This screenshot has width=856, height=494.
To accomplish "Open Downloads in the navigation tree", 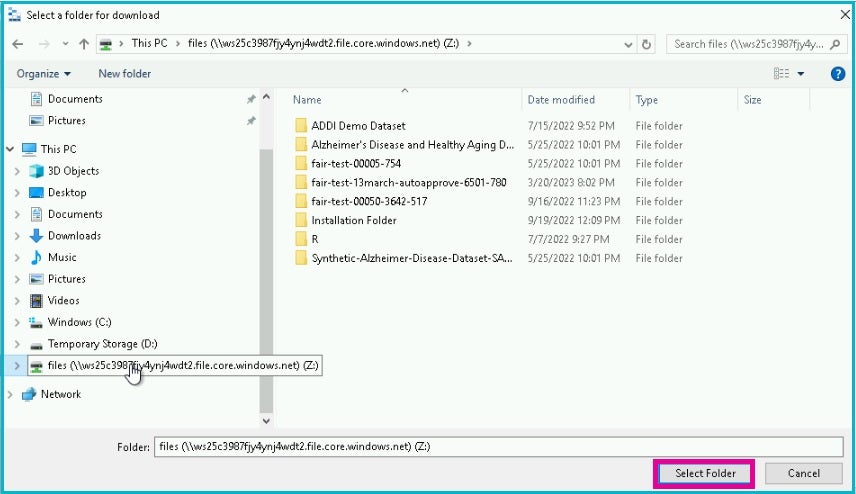I will click(x=74, y=236).
